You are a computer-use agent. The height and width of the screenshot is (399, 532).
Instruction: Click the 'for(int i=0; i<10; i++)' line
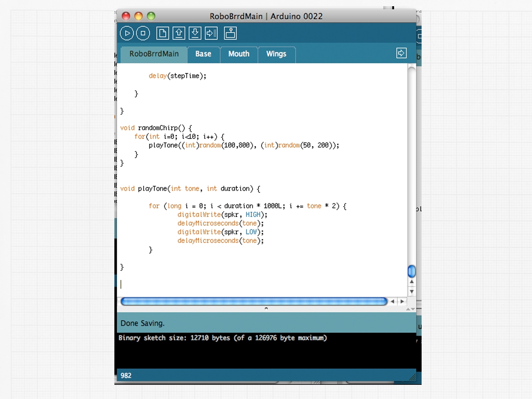click(180, 137)
